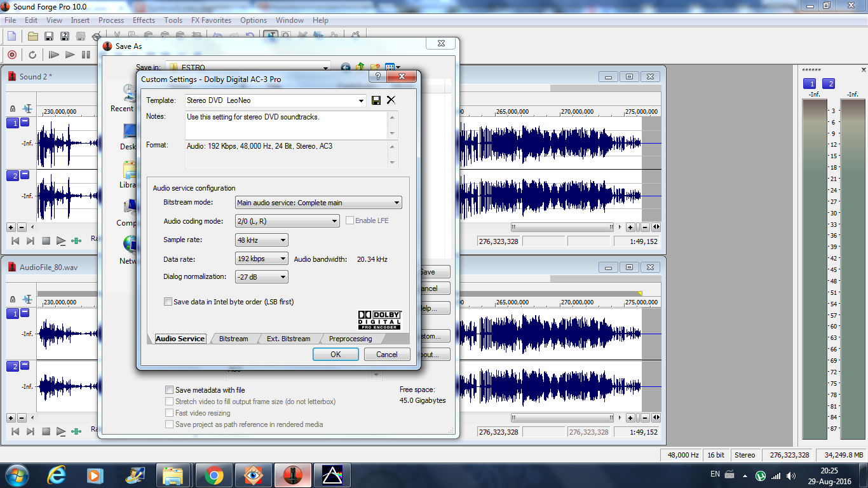
Task: Click the Notes text box
Action: click(291, 125)
